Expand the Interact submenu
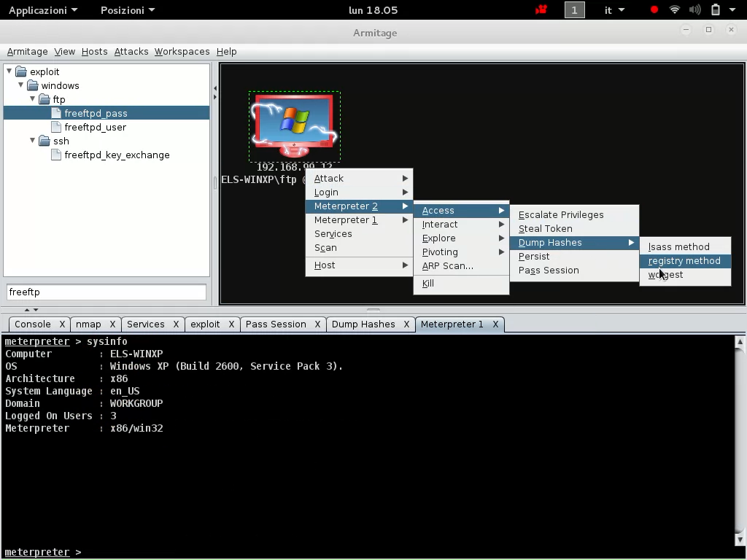The width and height of the screenshot is (747, 560). 461,225
